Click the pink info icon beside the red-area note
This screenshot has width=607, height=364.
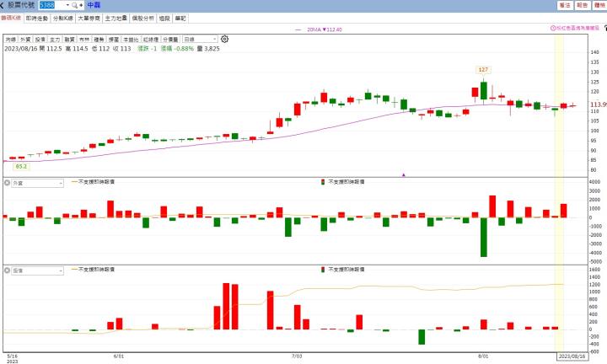(x=553, y=29)
